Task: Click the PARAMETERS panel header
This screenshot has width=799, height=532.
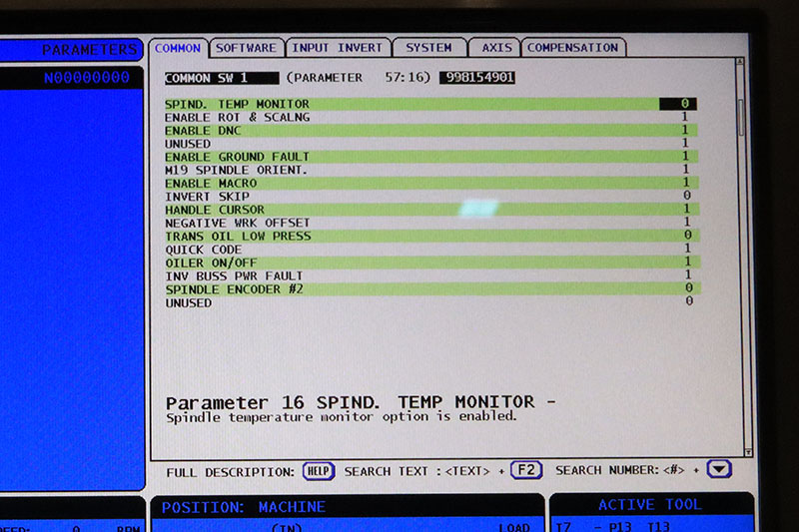Action: (70, 50)
